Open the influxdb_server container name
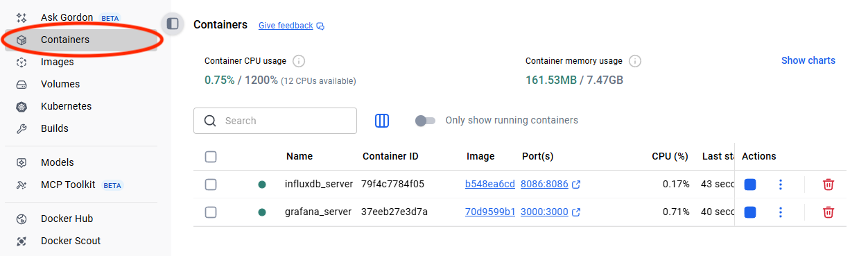The height and width of the screenshot is (256, 868). coord(319,184)
